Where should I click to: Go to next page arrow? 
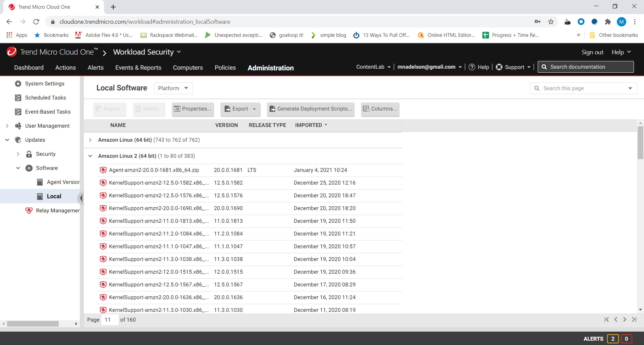625,320
